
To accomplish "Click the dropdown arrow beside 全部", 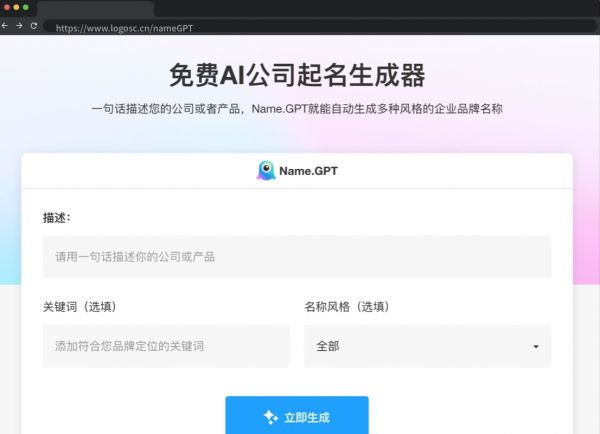I will [536, 347].
